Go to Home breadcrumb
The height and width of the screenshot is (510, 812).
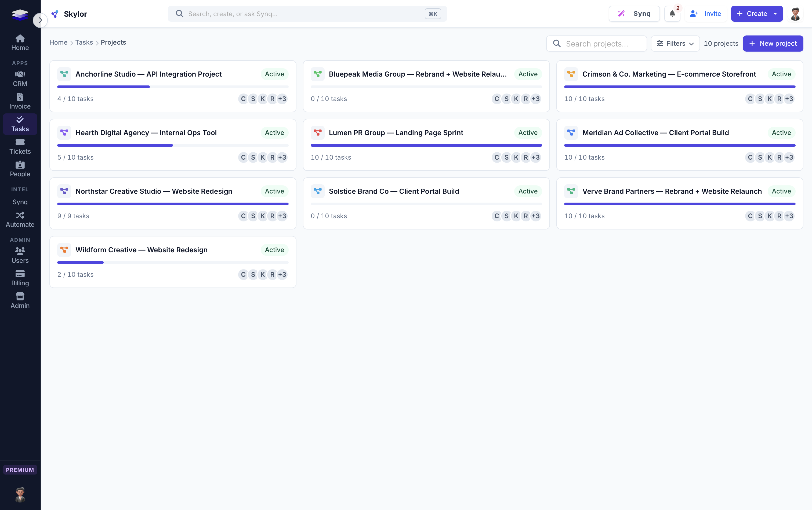click(x=58, y=42)
